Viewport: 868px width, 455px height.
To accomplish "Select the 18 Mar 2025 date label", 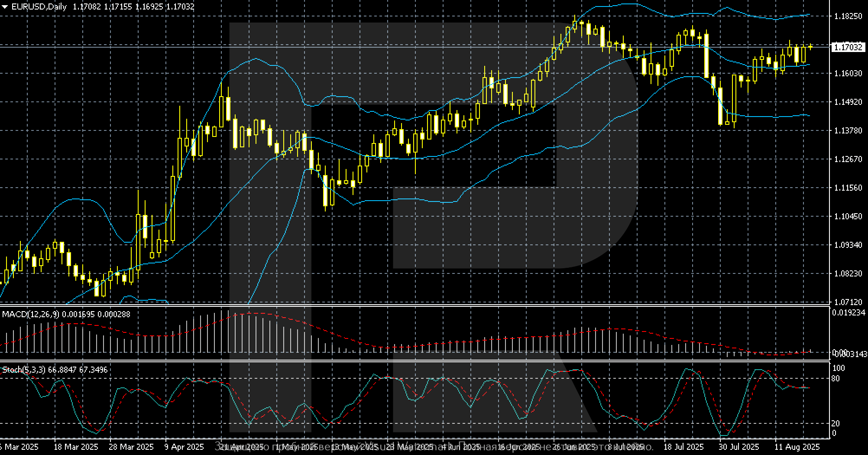I will [76, 447].
